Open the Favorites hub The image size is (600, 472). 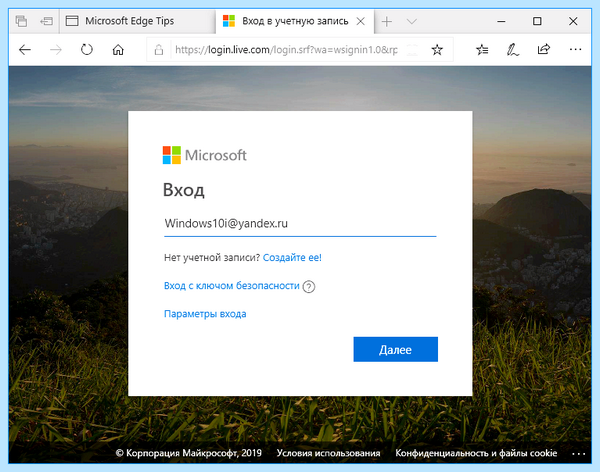coord(482,50)
